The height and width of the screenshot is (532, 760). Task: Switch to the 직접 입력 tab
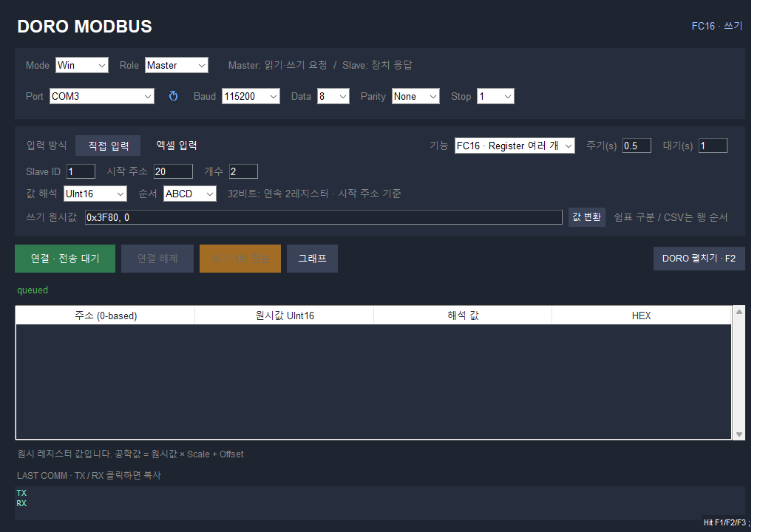coord(108,146)
